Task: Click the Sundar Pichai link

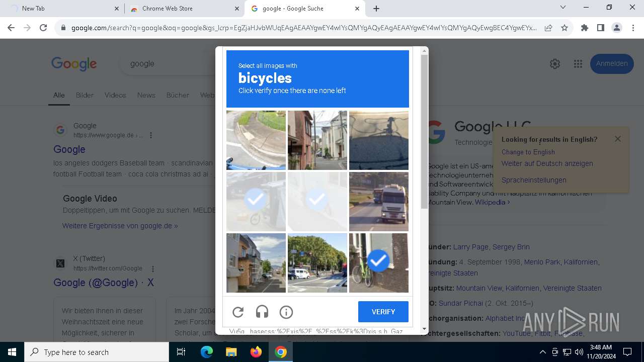Action: 460,303
